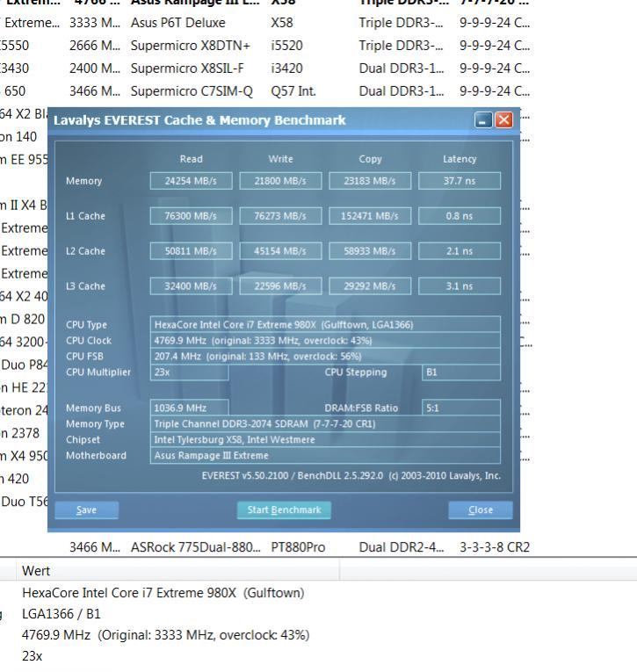Select L1 Cache Read value 76300 MB/s

point(192,216)
